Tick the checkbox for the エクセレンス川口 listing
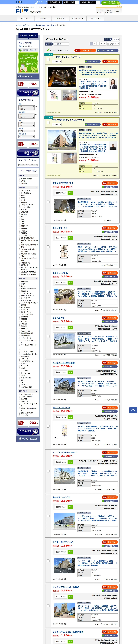Screen dimensions: 138x644 click(x=48, y=292)
